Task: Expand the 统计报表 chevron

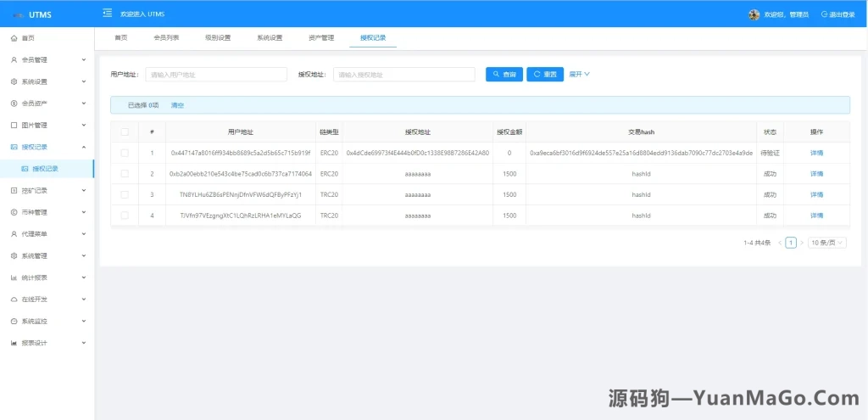Action: (84, 277)
